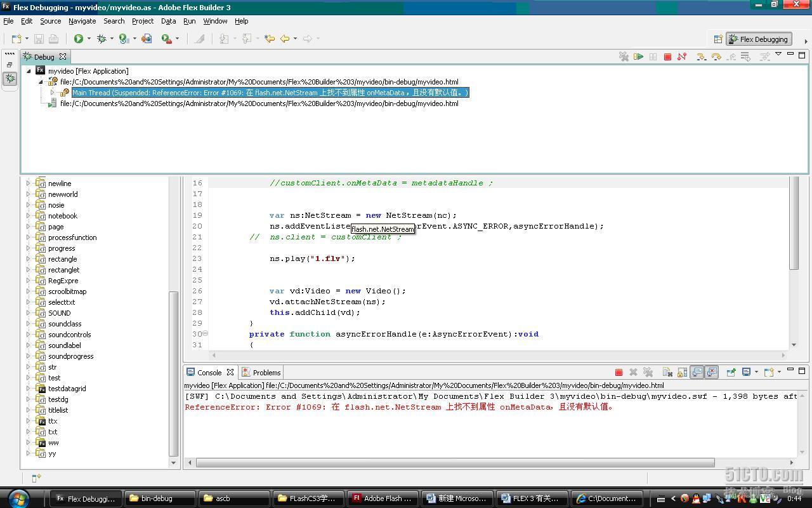Open the Project menu
812x508 pixels.
tap(143, 21)
